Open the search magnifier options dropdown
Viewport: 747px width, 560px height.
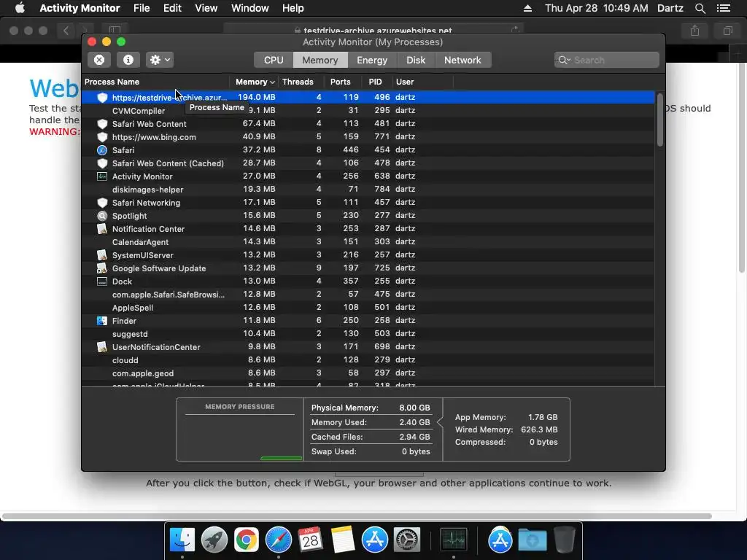(x=564, y=60)
